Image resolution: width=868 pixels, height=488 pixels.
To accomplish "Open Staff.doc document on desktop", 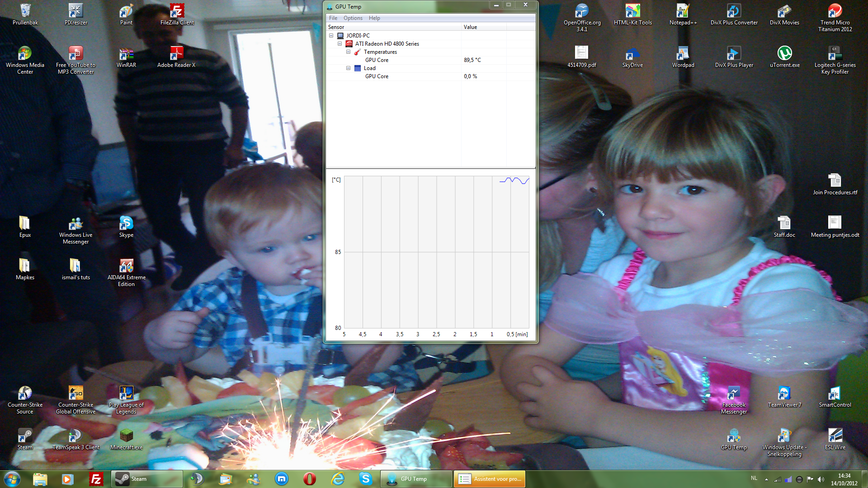I will (784, 226).
